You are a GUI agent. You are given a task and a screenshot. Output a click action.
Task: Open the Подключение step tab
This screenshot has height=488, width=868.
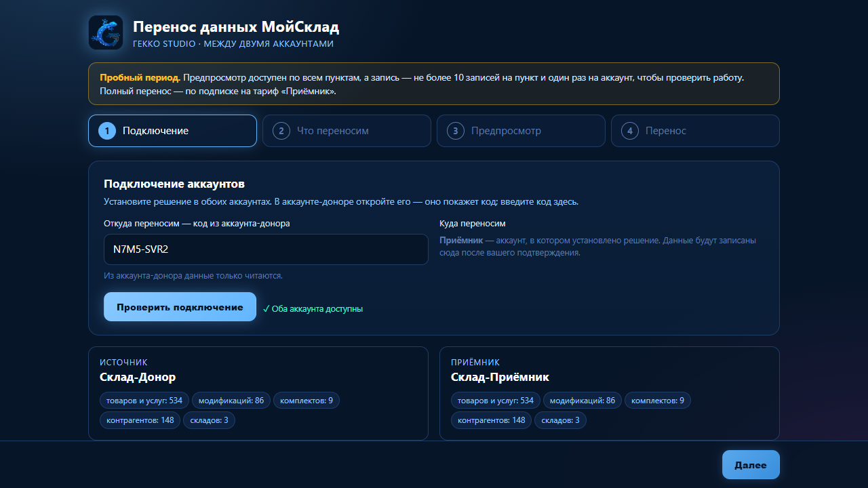(172, 131)
